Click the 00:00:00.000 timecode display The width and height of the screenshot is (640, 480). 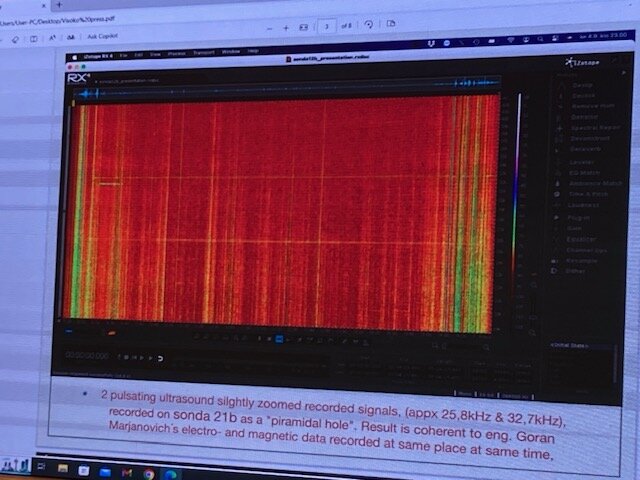[87, 356]
